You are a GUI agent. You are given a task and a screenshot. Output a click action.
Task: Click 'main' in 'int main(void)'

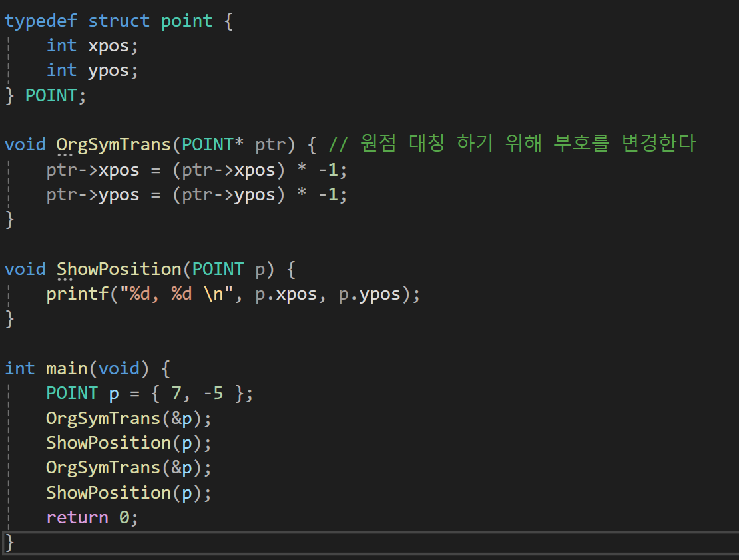tap(67, 369)
